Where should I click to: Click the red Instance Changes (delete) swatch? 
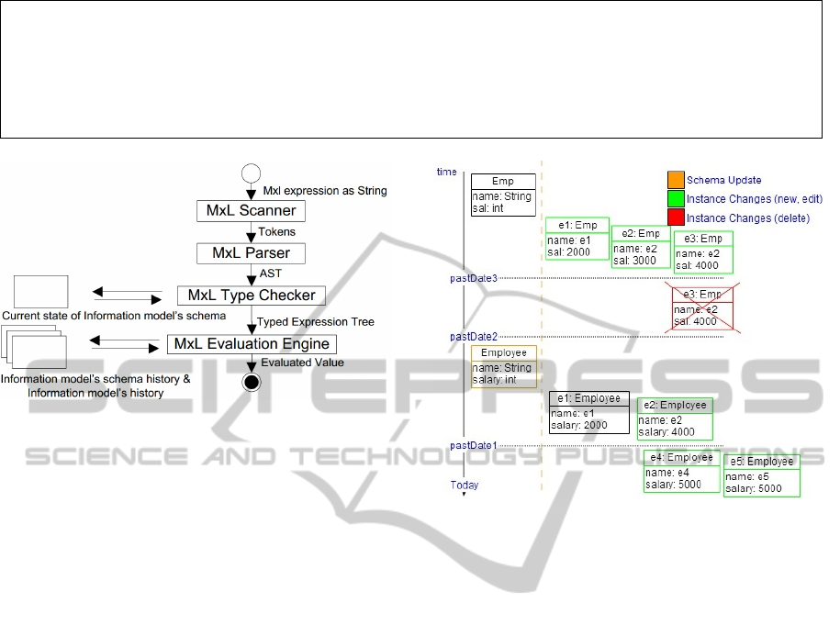pos(676,218)
